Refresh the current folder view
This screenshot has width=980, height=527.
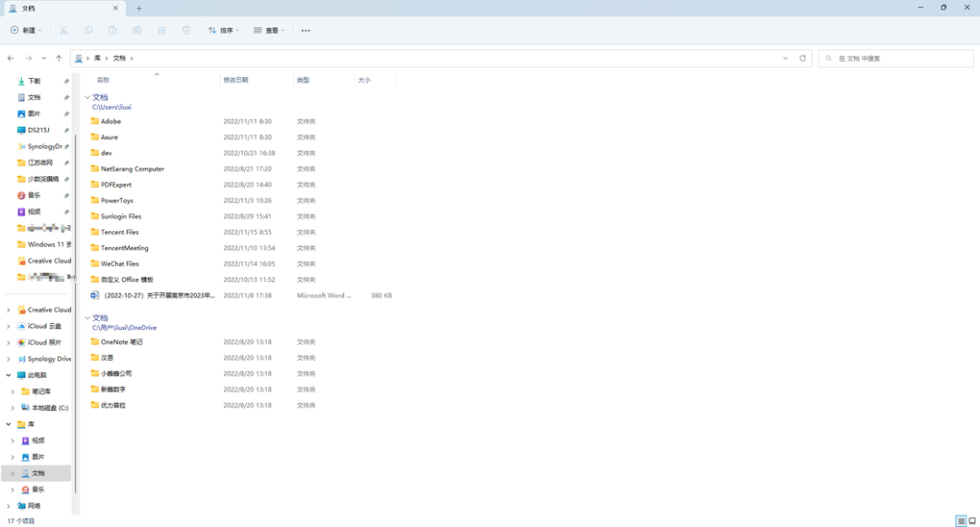pos(802,58)
